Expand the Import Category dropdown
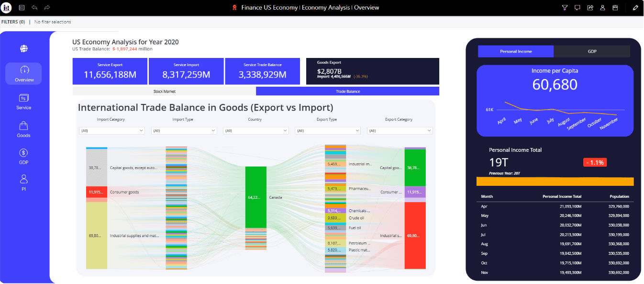Viewport: 644px width, 284px height. coord(111,130)
